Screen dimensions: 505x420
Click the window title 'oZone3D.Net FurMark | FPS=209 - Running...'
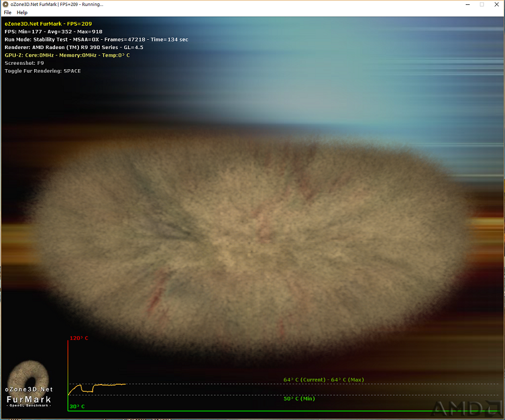[57, 4]
